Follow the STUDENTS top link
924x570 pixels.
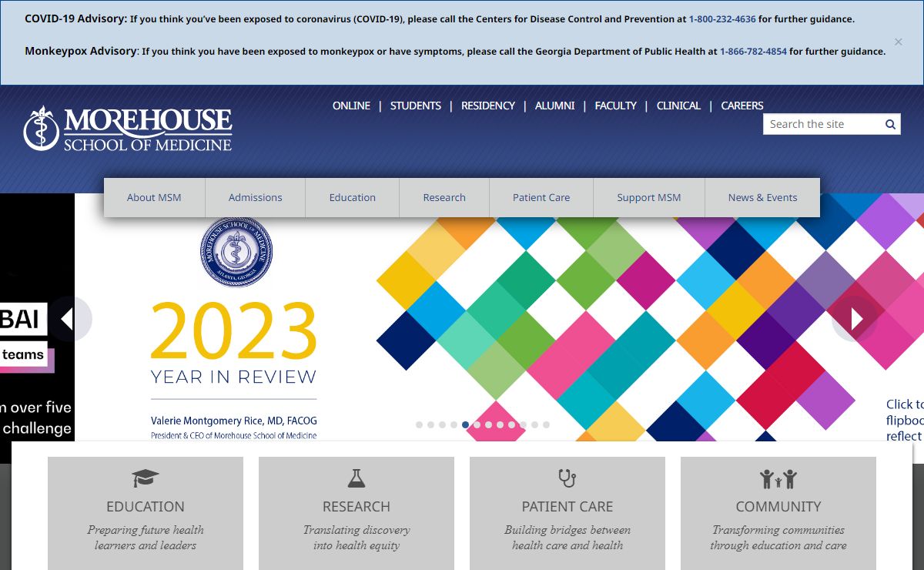click(416, 106)
